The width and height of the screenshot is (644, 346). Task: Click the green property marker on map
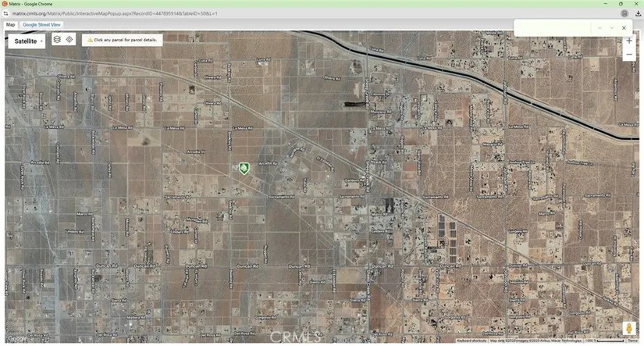click(x=244, y=167)
